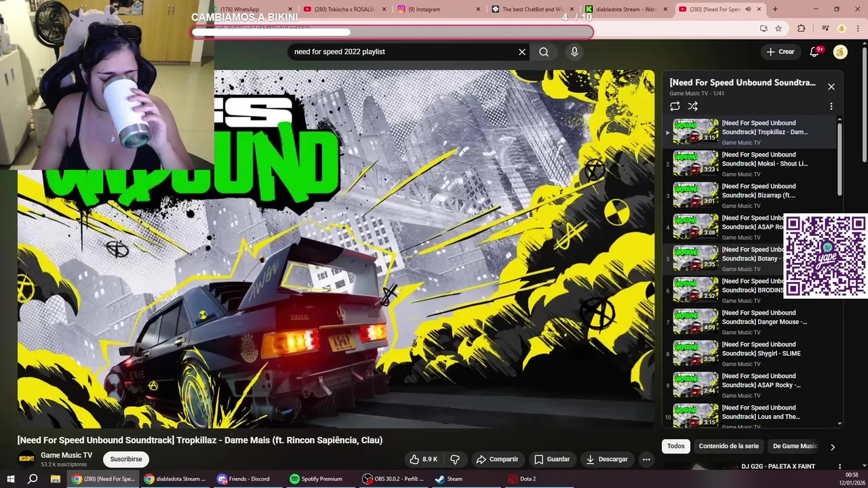
Task: Mute the Need For Speed tab audio
Action: point(748,9)
